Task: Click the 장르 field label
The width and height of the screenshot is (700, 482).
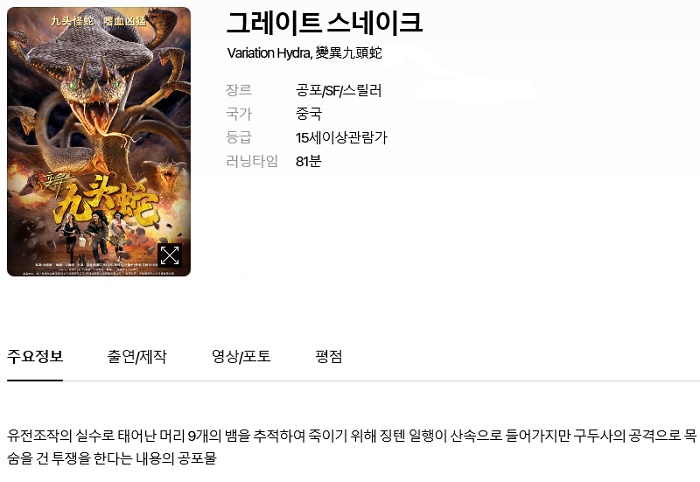Action: tap(239, 91)
